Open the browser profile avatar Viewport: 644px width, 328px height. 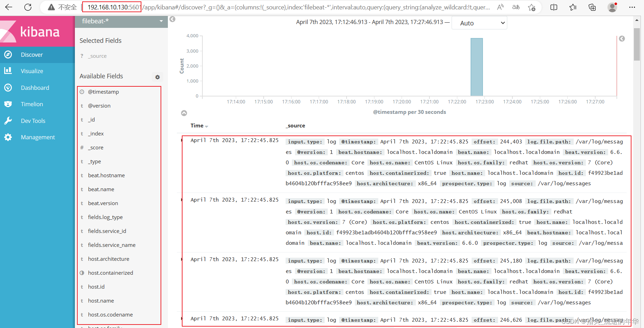click(612, 7)
